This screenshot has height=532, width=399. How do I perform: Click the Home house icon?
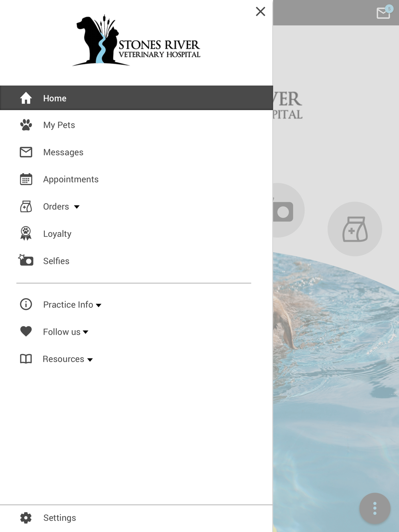click(x=26, y=98)
